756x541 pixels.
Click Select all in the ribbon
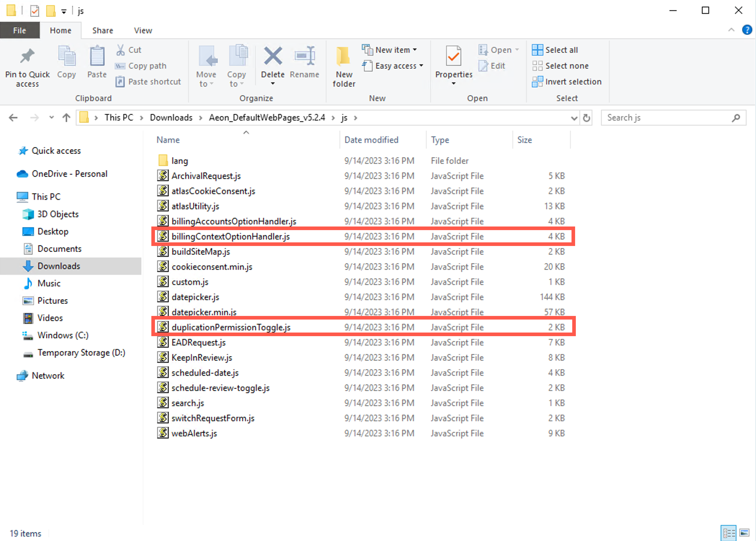555,49
